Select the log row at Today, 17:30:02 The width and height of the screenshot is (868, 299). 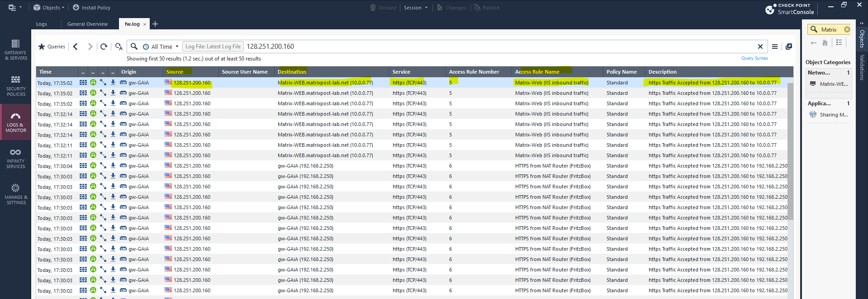(x=412, y=290)
